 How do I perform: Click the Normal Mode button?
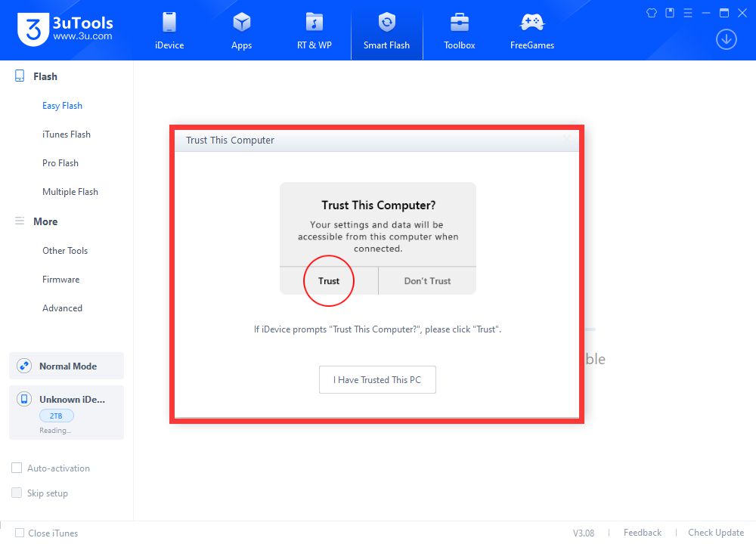pos(67,366)
